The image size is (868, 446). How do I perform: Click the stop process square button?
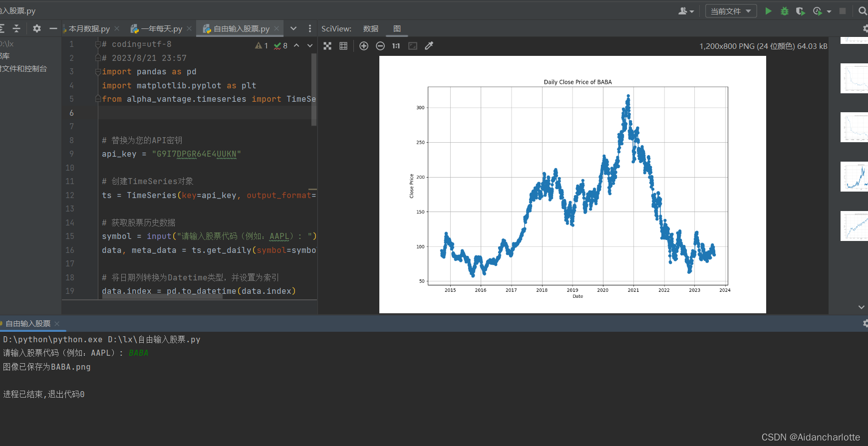click(843, 11)
